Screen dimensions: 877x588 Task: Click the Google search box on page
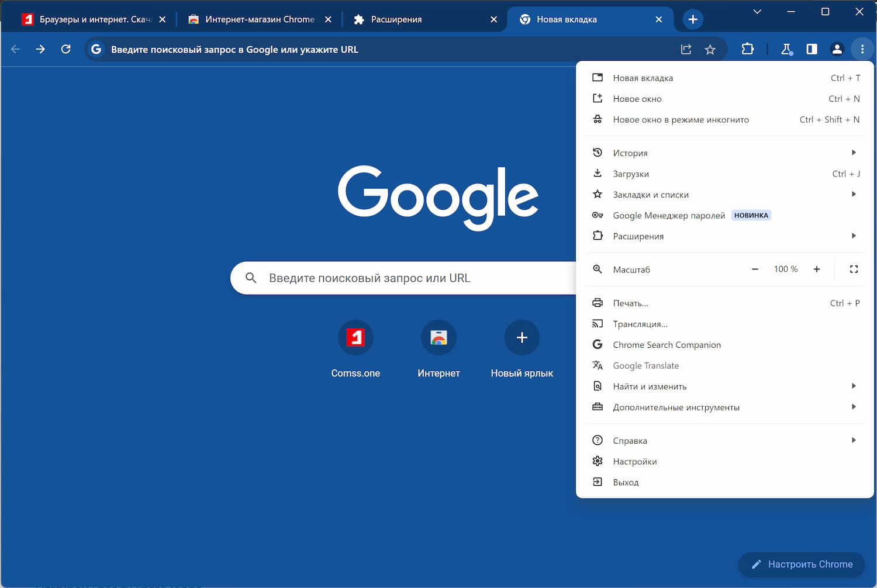point(403,278)
